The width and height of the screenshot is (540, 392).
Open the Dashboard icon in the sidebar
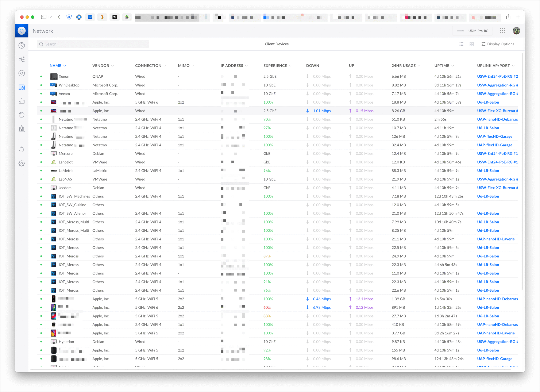click(22, 46)
